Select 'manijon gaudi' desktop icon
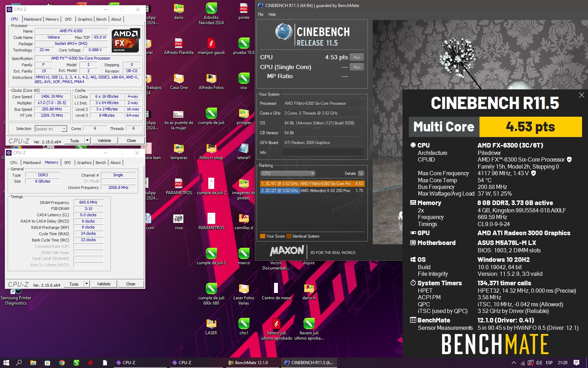The height and width of the screenshot is (368, 588). click(211, 46)
